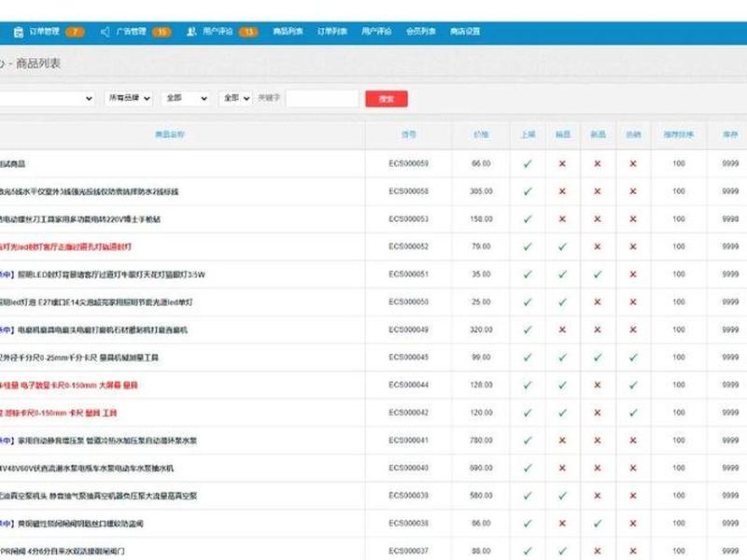Go to 订单列表 in the top navigation

pyautogui.click(x=332, y=32)
